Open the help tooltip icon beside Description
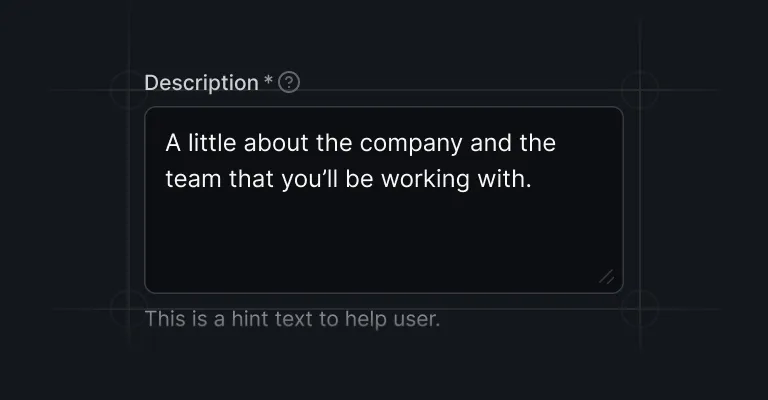This screenshot has width=768, height=400. [289, 82]
